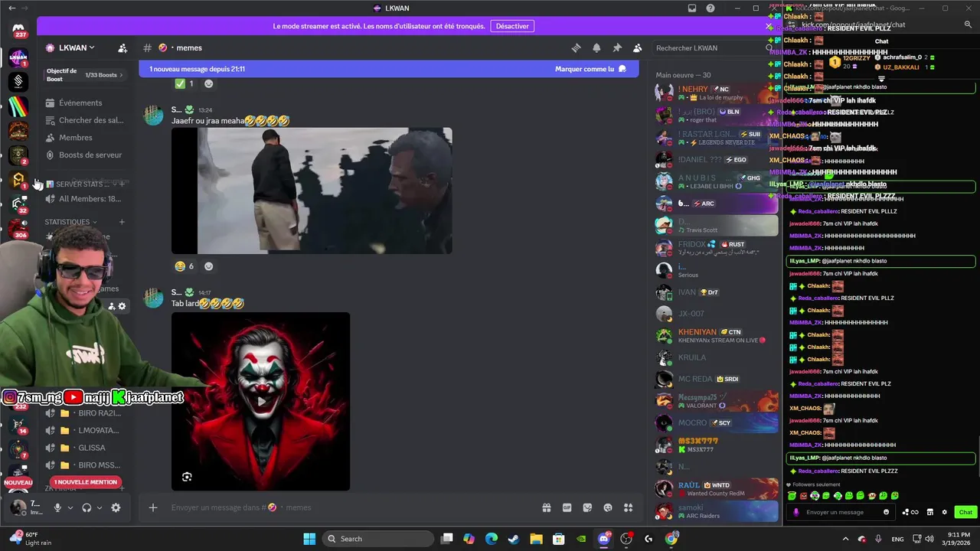Screen dimensions: 980x551
Task: Open Membres in server sidebar
Action: pos(84,138)
